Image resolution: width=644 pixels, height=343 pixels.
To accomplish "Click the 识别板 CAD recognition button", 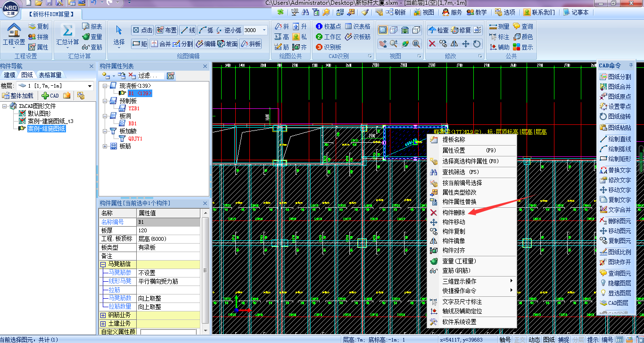I will [x=329, y=47].
